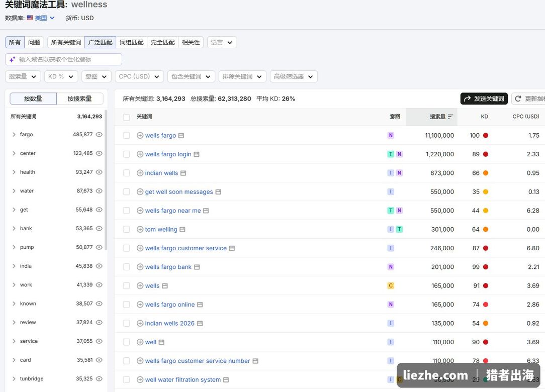
Task: Click the 发送关键词 button
Action: [x=484, y=99]
